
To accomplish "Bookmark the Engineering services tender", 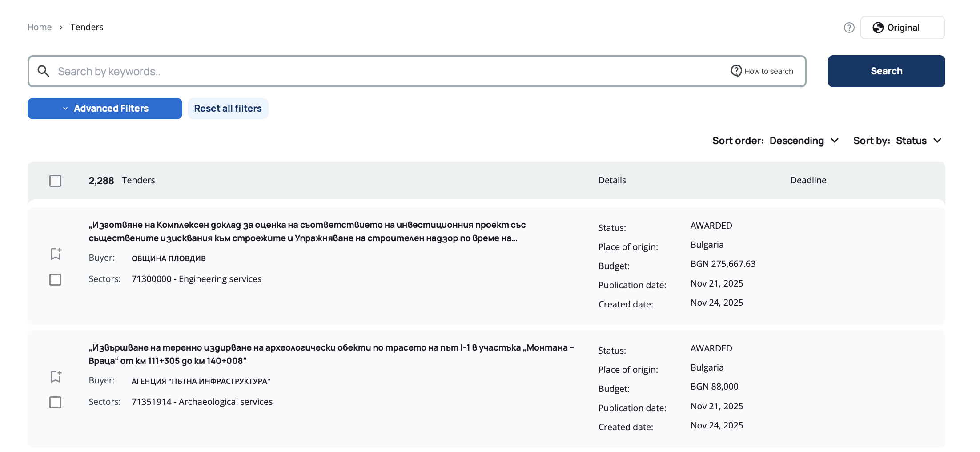I will pyautogui.click(x=56, y=254).
